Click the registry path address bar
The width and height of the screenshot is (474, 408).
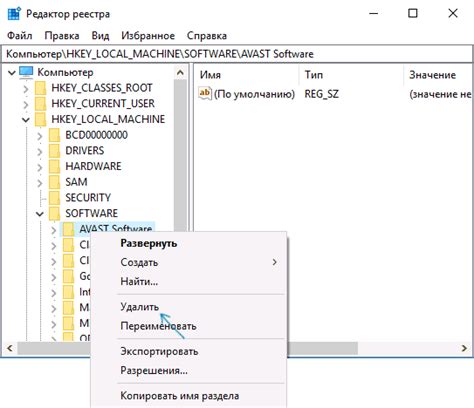[237, 54]
